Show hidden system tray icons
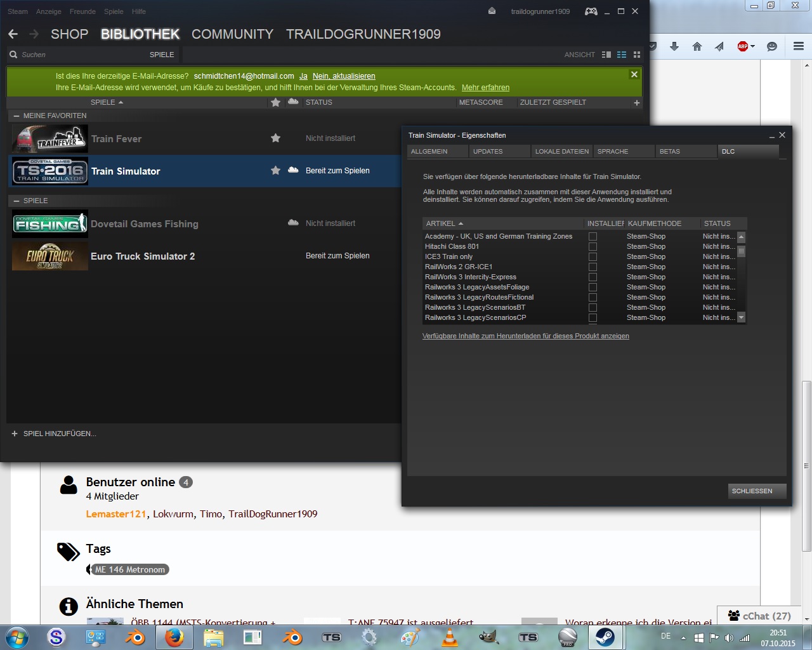 pyautogui.click(x=683, y=638)
